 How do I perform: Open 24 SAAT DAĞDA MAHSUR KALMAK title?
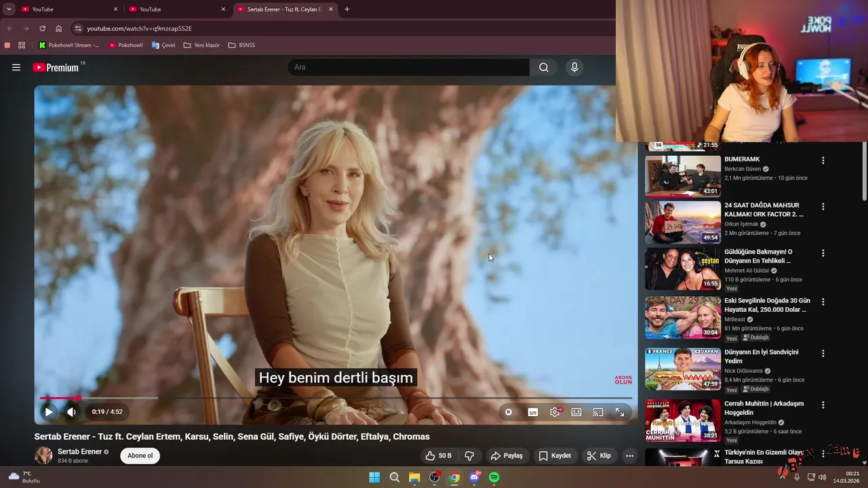tap(764, 209)
